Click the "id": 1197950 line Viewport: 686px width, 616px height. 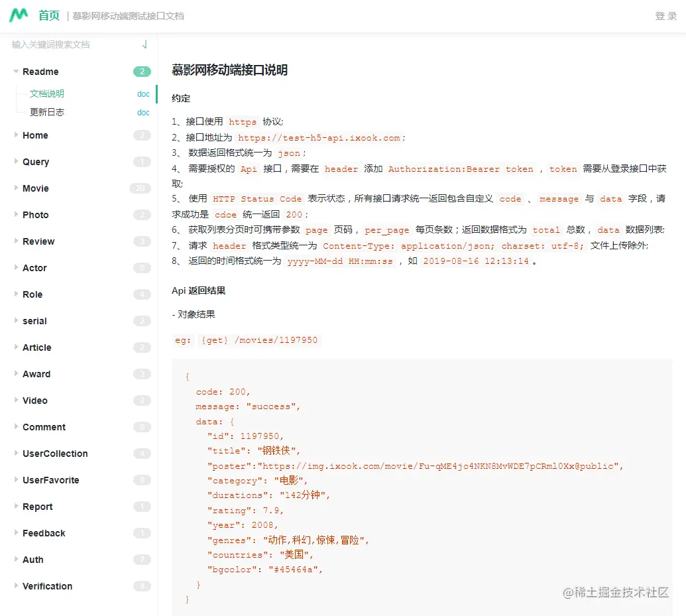click(x=245, y=436)
